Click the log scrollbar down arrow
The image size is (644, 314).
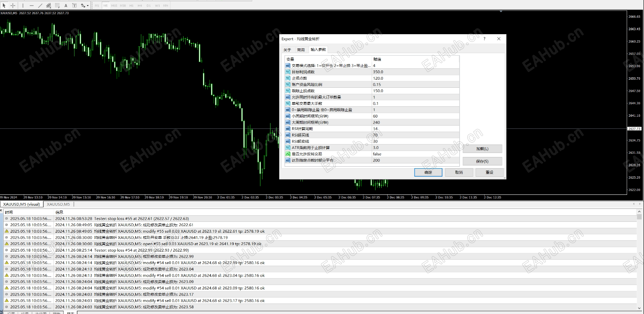point(639,308)
